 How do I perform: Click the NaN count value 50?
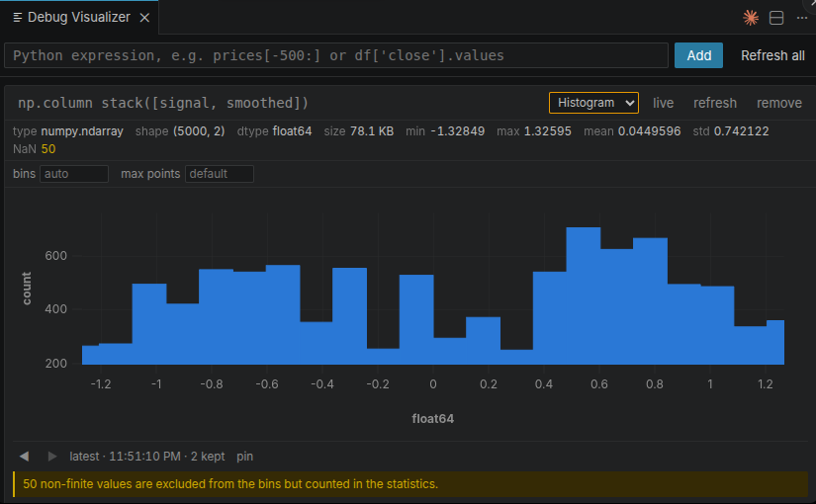(x=47, y=149)
